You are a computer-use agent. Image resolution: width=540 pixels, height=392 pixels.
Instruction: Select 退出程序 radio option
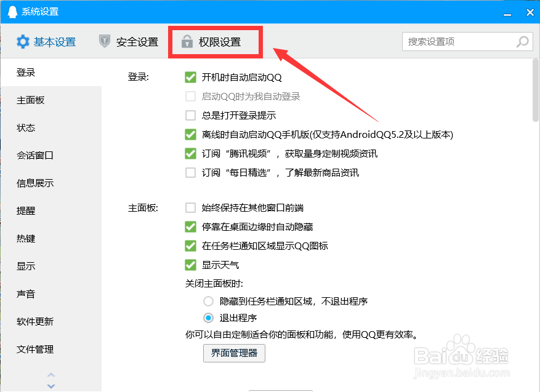pyautogui.click(x=208, y=318)
